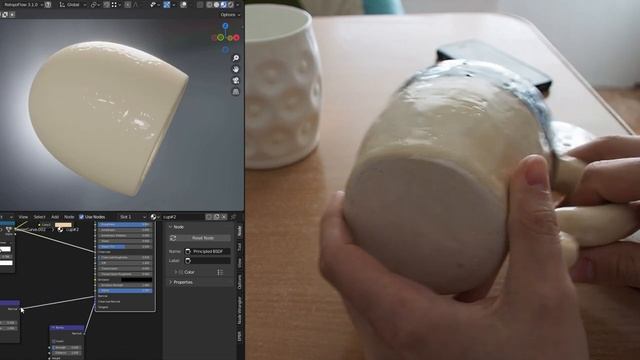
Task: Click the Strength slider on Bump node
Action: (67, 347)
